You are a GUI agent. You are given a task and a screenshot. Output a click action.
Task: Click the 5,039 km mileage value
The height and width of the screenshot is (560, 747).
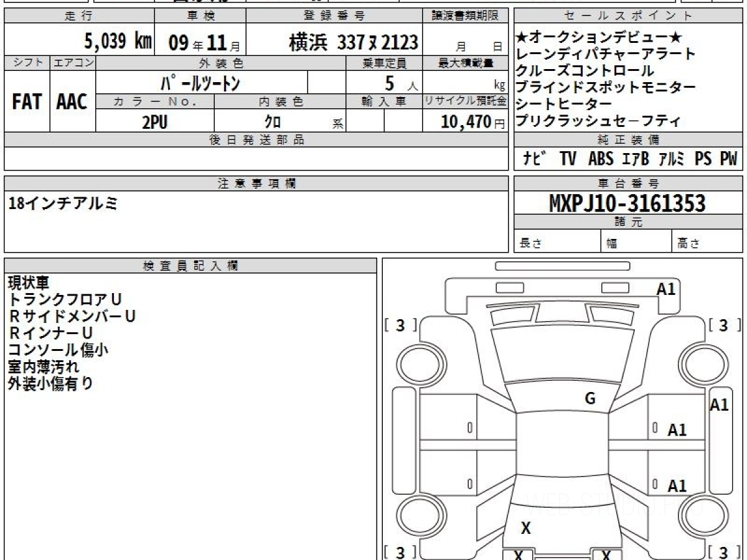point(118,42)
